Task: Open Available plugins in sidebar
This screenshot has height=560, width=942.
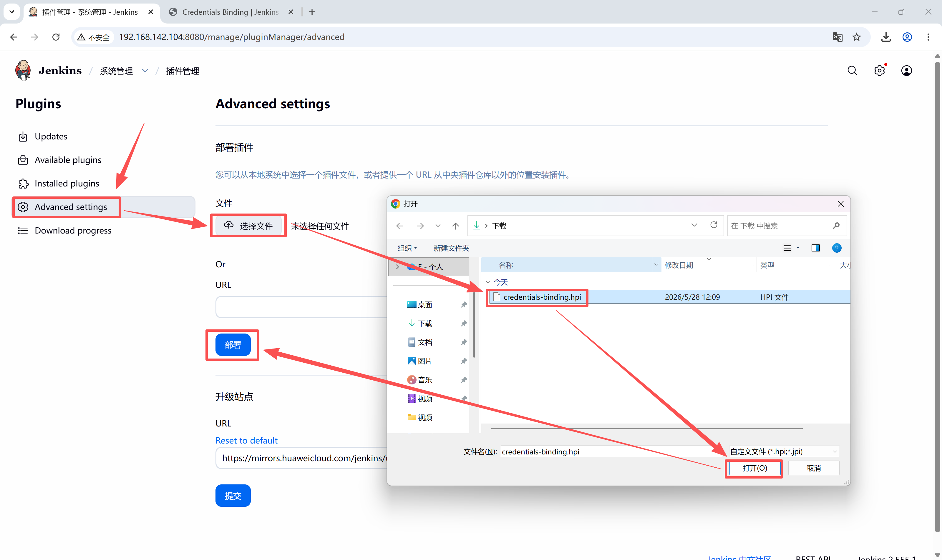Action: (68, 160)
